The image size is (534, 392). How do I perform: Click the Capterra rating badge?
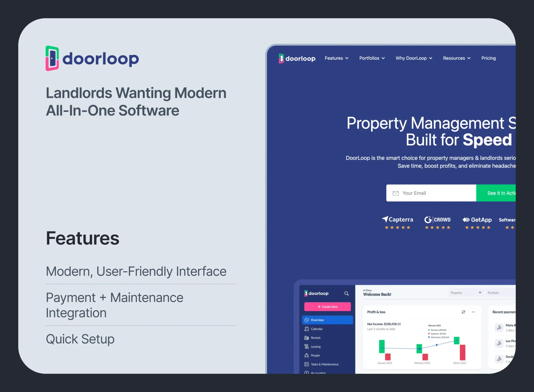click(398, 223)
